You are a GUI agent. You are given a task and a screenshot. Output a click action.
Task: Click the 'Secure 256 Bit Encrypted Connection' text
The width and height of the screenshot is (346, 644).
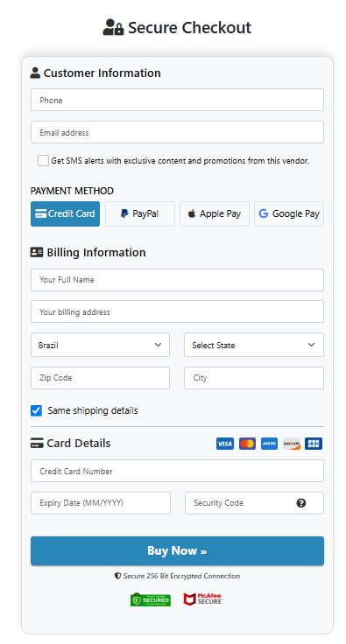pyautogui.click(x=181, y=576)
